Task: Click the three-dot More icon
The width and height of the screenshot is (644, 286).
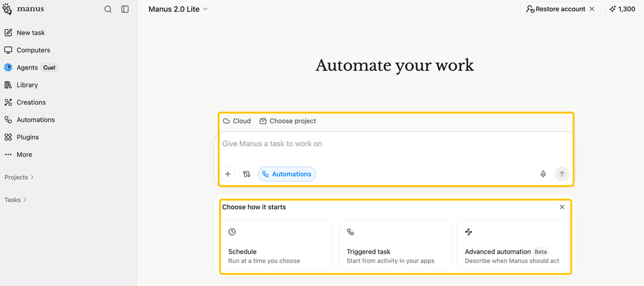Action: pos(8,154)
